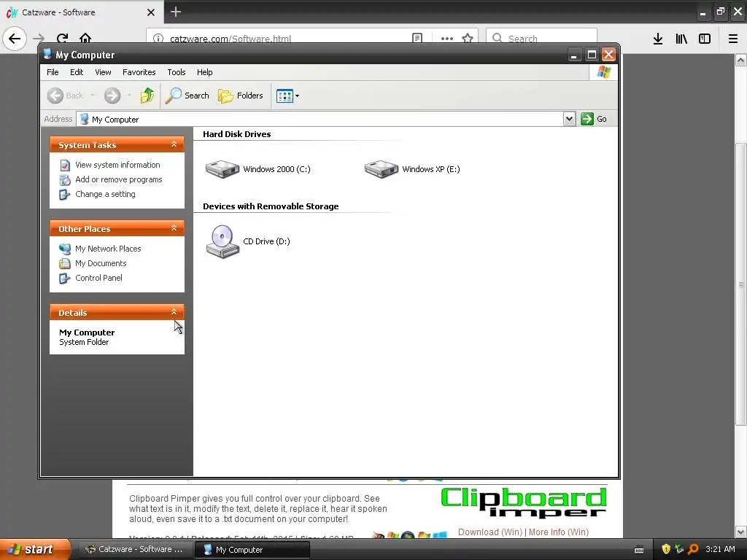Collapse the Other Places panel

pos(174,228)
